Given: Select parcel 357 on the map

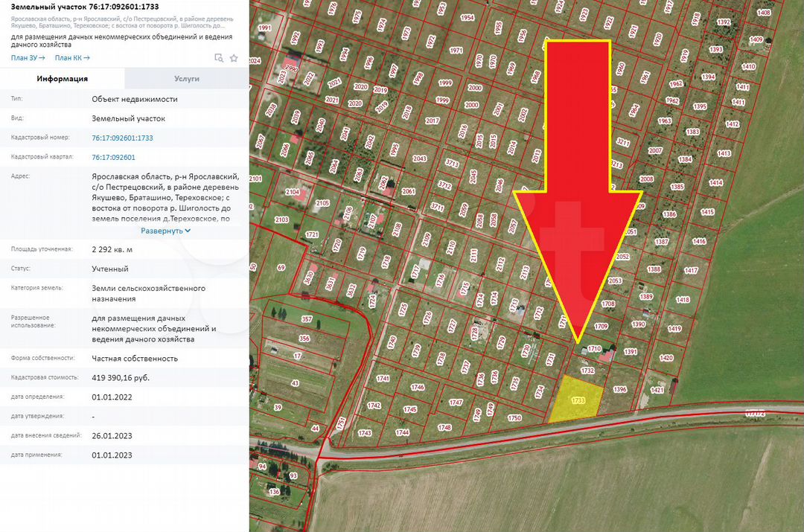Looking at the screenshot, I should tap(306, 319).
